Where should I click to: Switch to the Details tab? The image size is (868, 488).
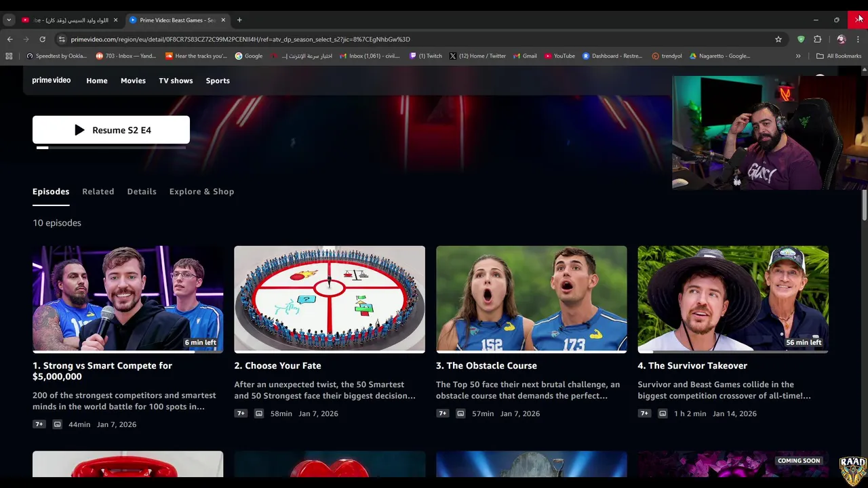[x=142, y=192]
